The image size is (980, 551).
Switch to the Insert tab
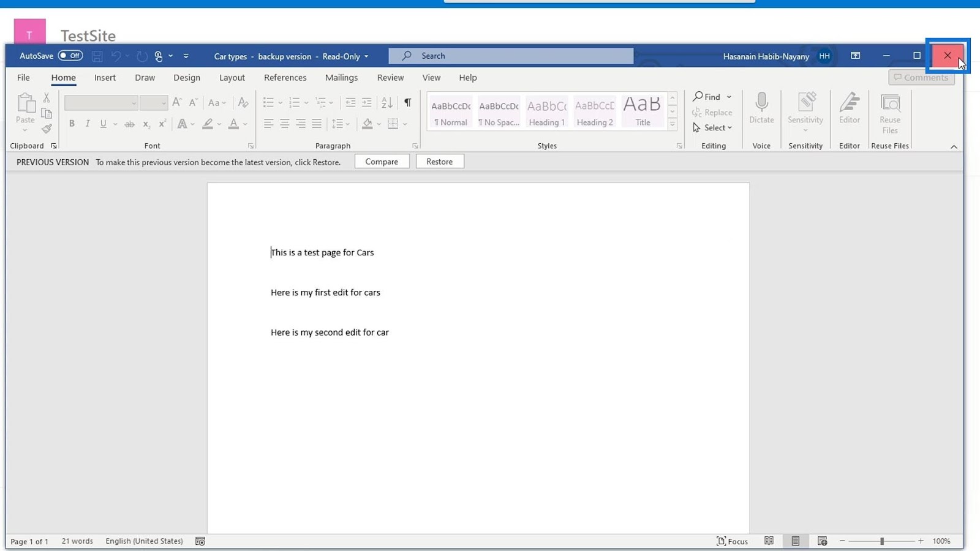point(105,78)
